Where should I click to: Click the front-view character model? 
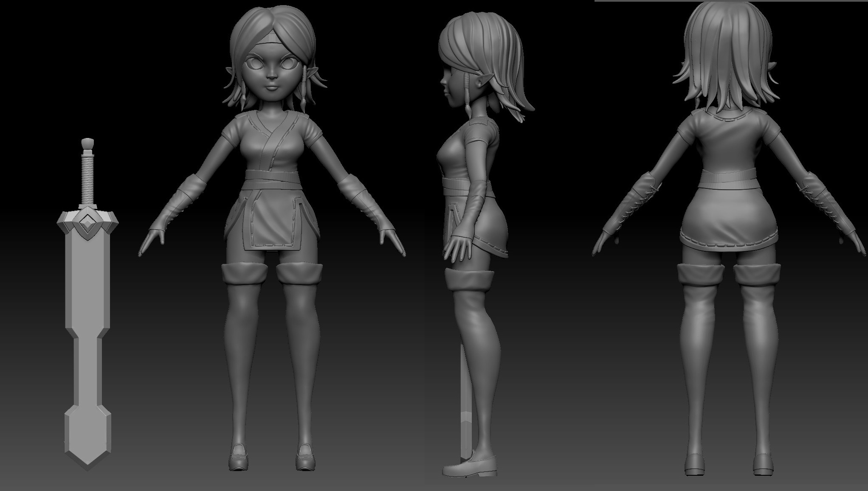coord(272,238)
